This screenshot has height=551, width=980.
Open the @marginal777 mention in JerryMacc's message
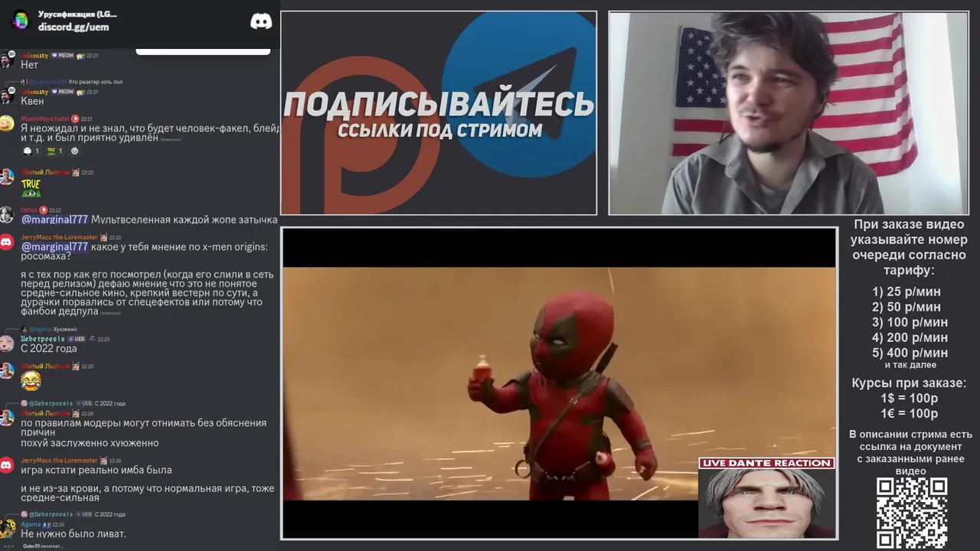coord(54,247)
